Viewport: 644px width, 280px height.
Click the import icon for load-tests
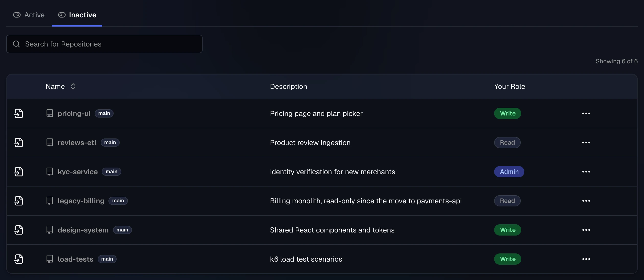click(x=19, y=259)
